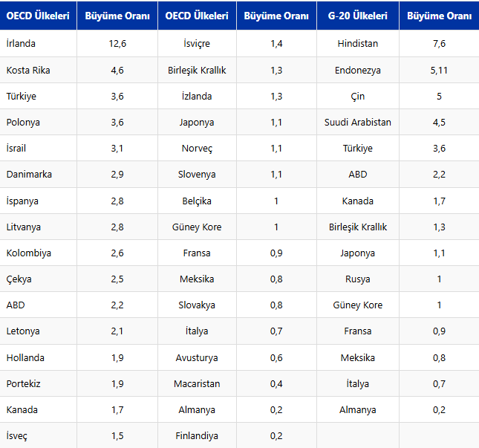The height and width of the screenshot is (448, 479).
Task: Select the Kosta Rika row cell
Action: [28, 71]
